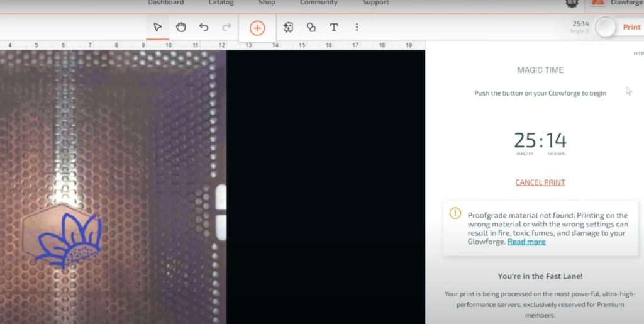Open the three-dot more options menu
This screenshot has height=324, width=644.
tap(357, 27)
